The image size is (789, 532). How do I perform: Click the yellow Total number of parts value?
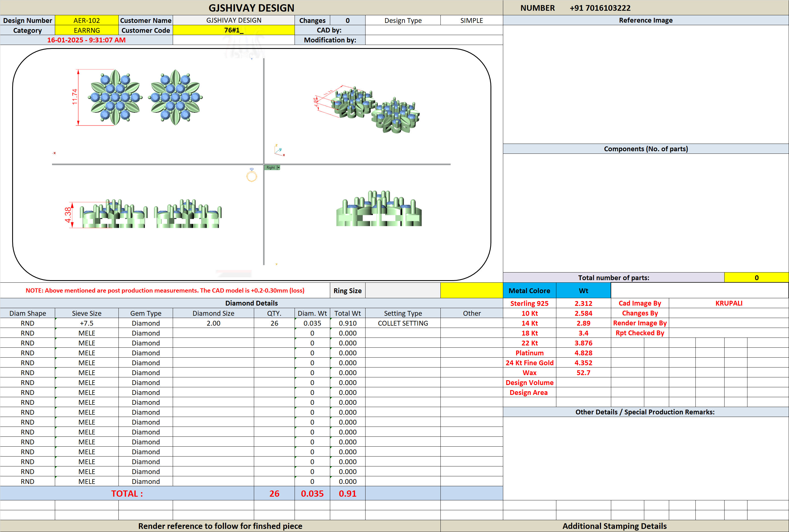756,278
